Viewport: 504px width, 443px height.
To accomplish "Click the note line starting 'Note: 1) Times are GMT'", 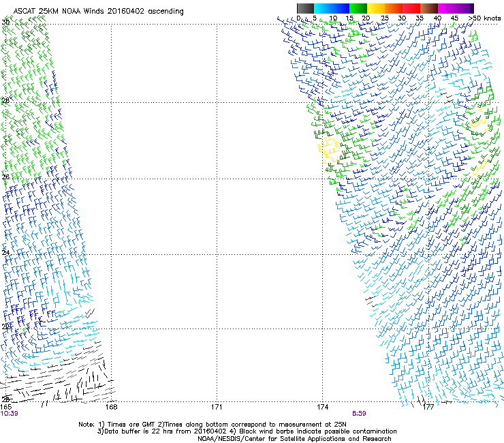I will click(x=212, y=425).
